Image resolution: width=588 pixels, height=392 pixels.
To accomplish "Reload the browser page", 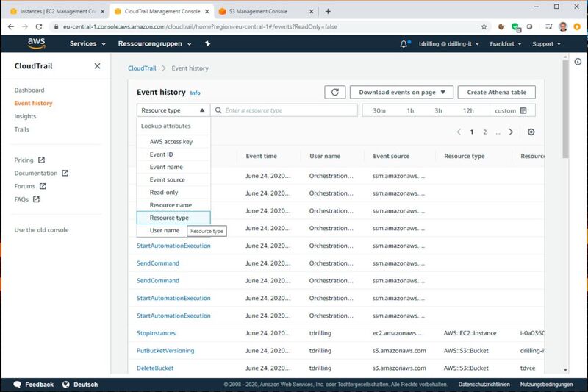I will click(41, 26).
